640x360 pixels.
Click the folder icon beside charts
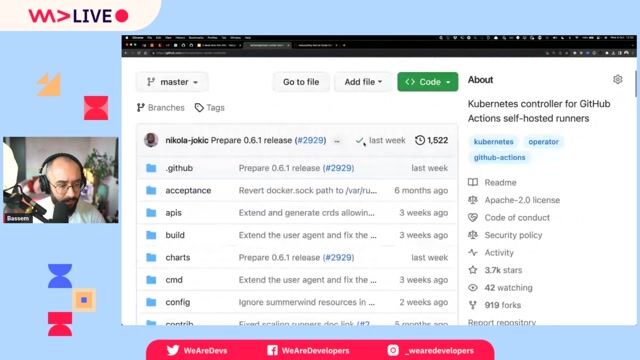tap(151, 258)
